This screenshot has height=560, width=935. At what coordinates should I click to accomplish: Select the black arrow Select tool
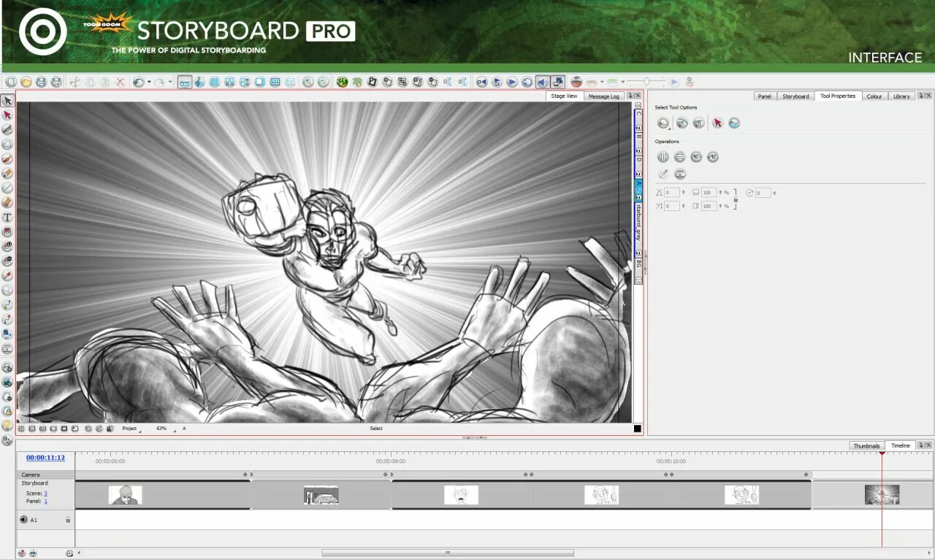[x=7, y=101]
